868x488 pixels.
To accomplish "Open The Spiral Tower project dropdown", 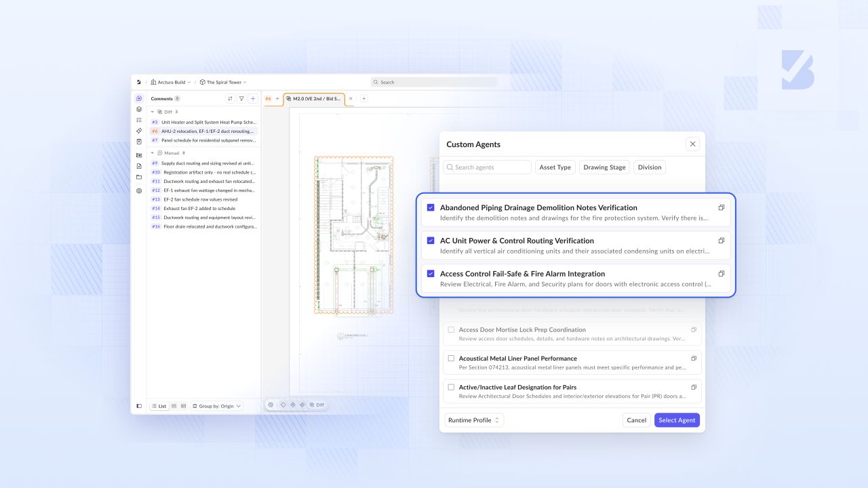I will 223,82.
